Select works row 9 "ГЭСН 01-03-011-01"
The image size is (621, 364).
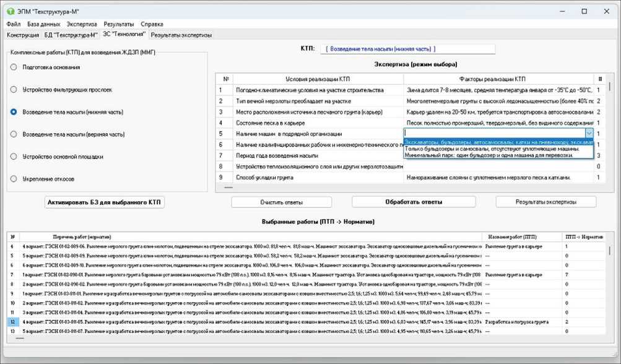(251, 293)
